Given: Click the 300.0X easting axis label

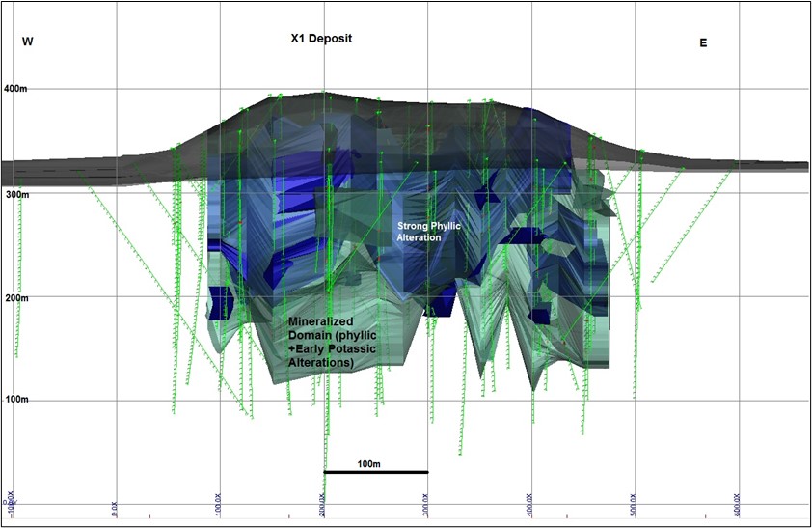Looking at the screenshot, I should coord(425,505).
